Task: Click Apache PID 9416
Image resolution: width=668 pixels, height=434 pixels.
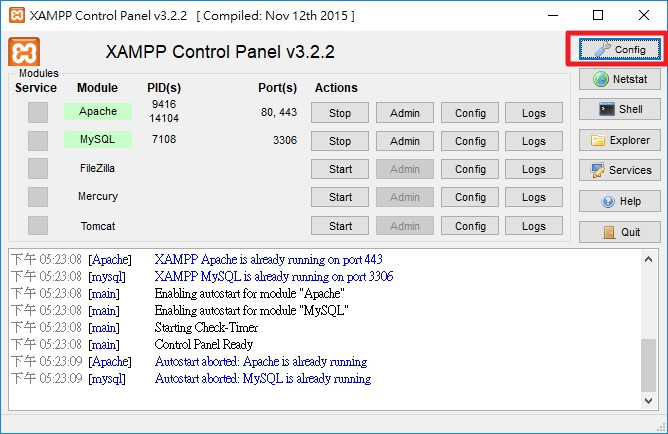Action: pyautogui.click(x=164, y=104)
